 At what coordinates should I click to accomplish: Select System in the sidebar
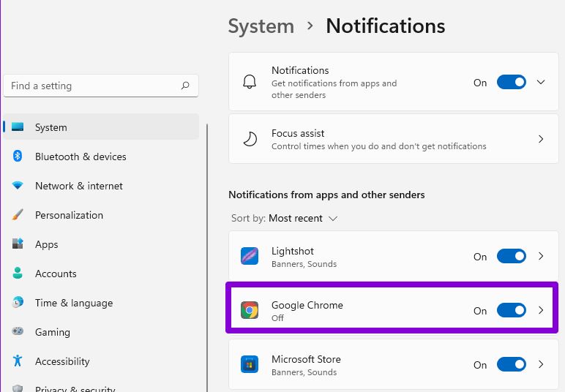101,127
